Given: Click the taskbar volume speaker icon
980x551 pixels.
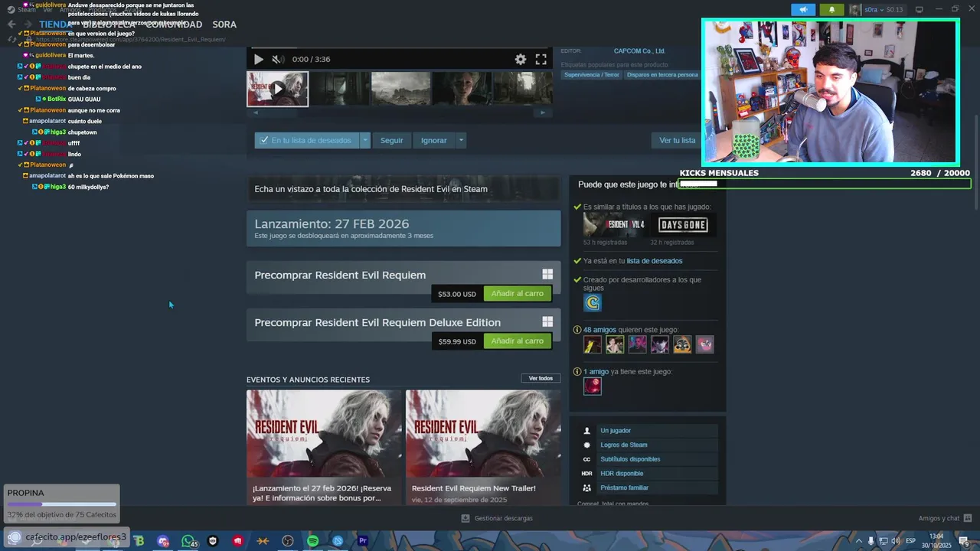Looking at the screenshot, I should pyautogui.click(x=895, y=541).
